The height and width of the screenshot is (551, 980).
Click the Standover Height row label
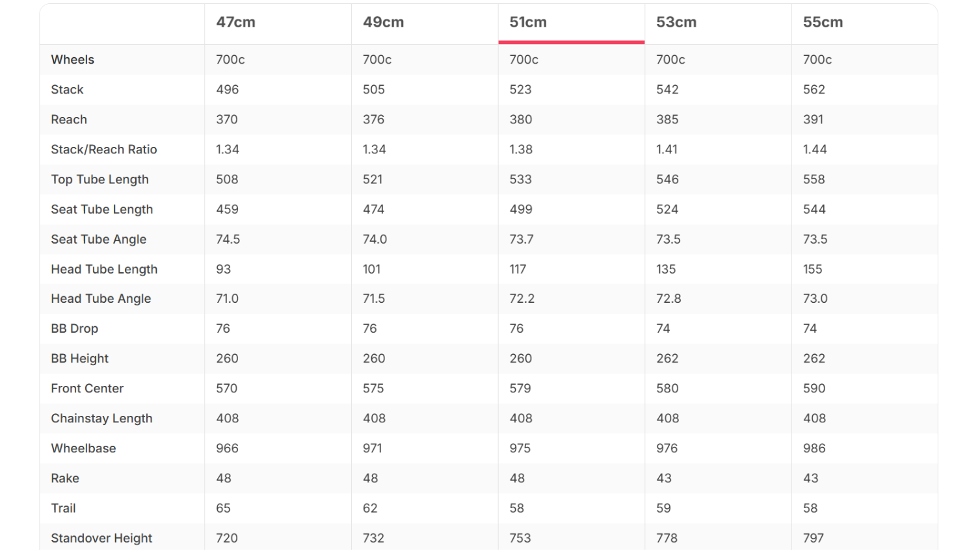tap(101, 538)
